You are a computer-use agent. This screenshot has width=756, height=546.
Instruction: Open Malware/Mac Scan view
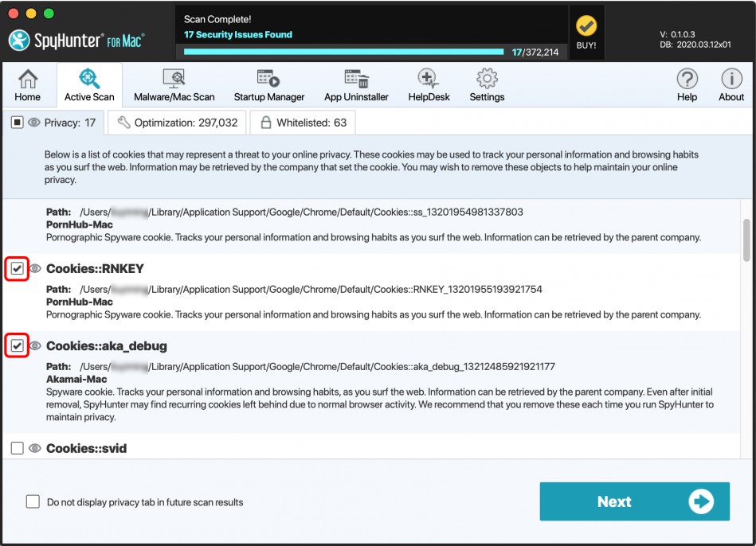point(174,85)
